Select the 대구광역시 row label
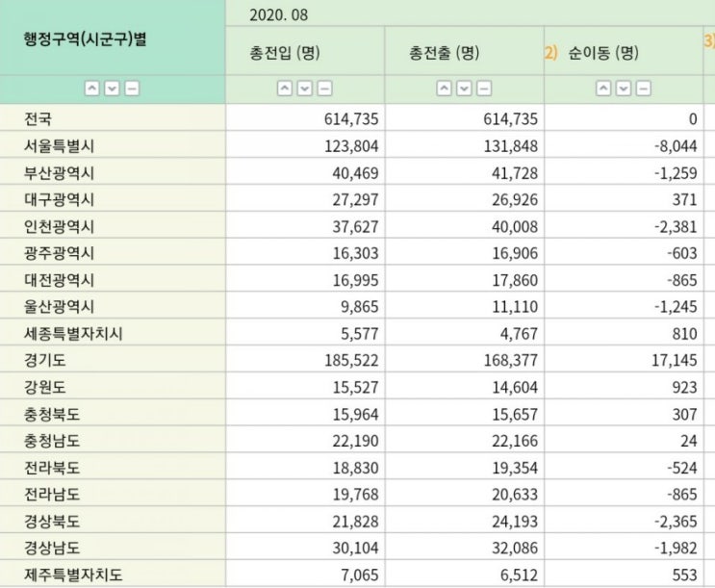This screenshot has height=588, width=715. click(x=59, y=199)
